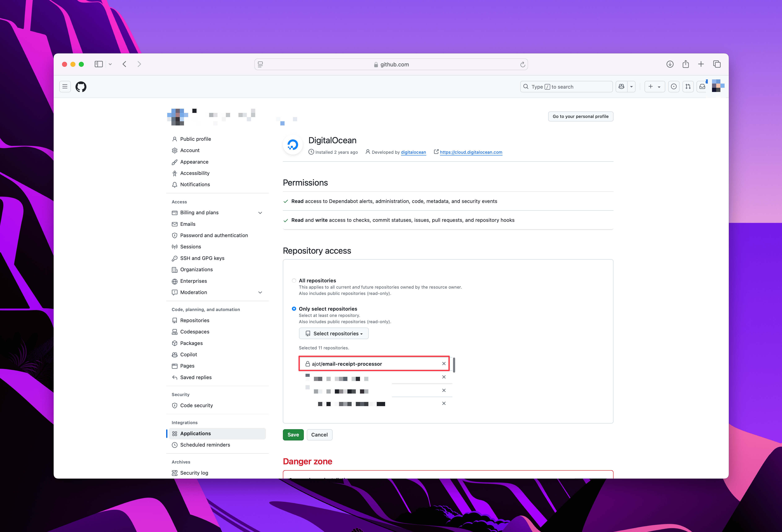Open Password and authentication settings
The image size is (782, 532).
[x=214, y=235]
